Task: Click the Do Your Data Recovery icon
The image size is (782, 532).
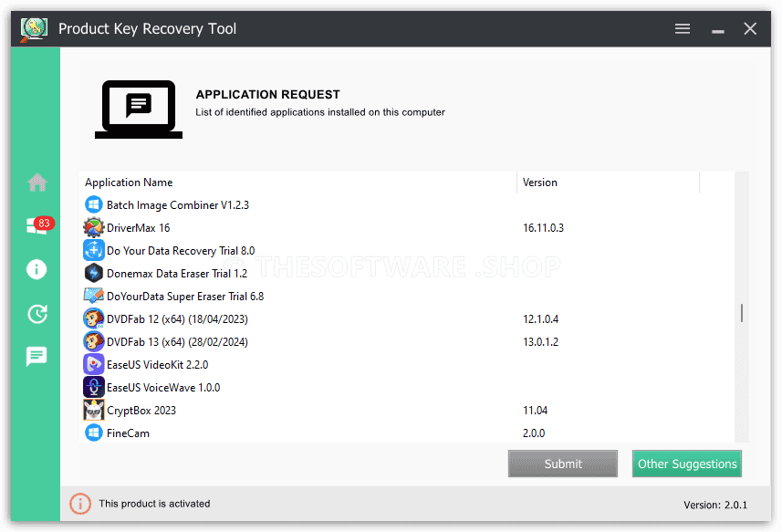Action: pos(94,250)
